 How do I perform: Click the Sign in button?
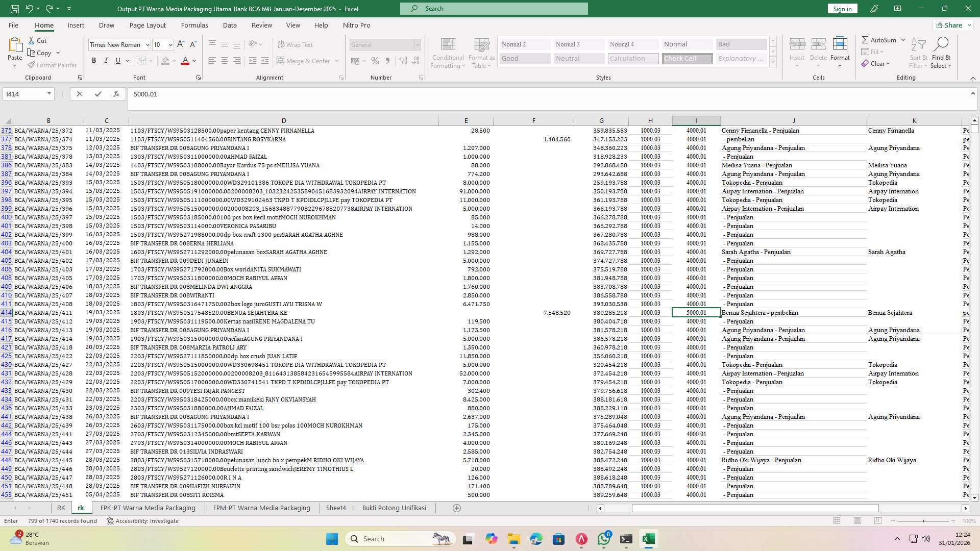tap(842, 9)
